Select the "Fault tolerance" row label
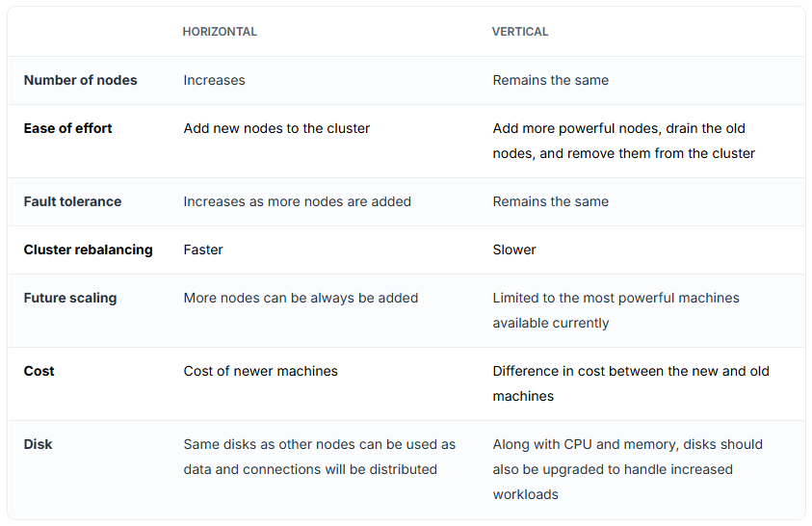 pos(72,201)
